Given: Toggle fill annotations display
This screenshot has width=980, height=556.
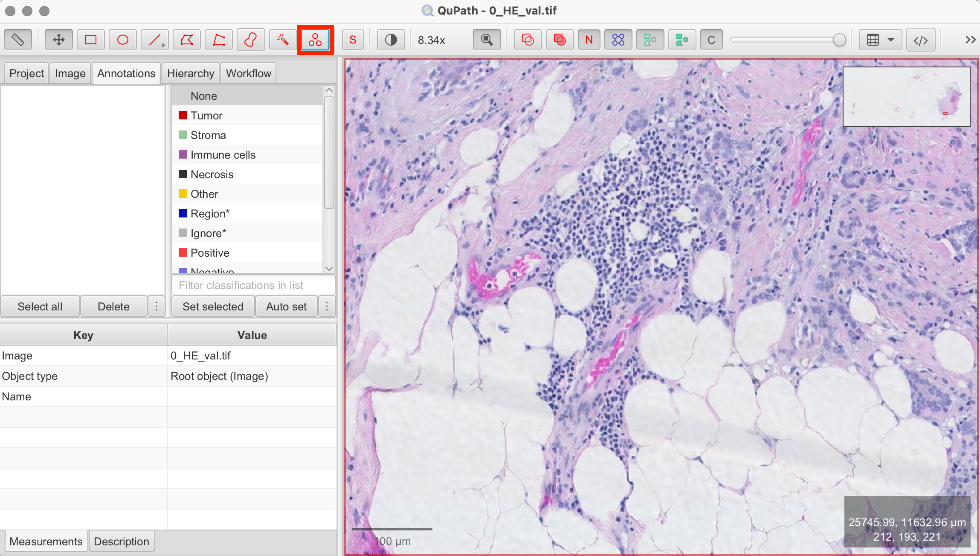Looking at the screenshot, I should click(560, 40).
